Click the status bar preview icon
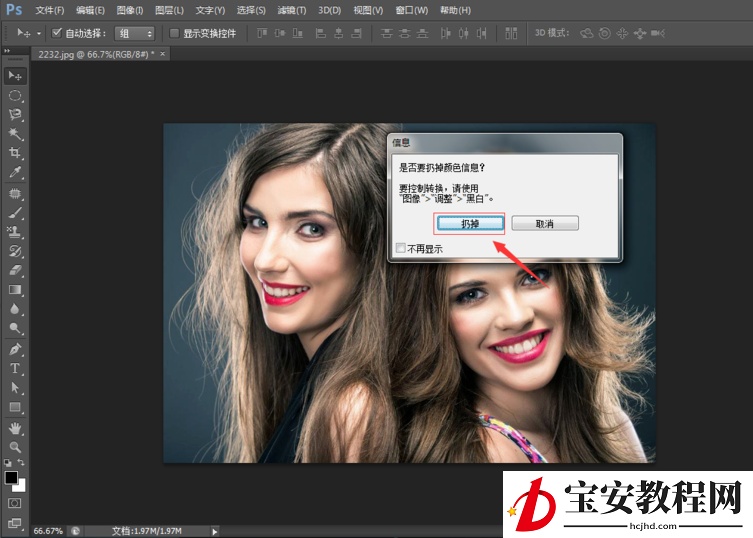The height and width of the screenshot is (538, 753). click(76, 531)
